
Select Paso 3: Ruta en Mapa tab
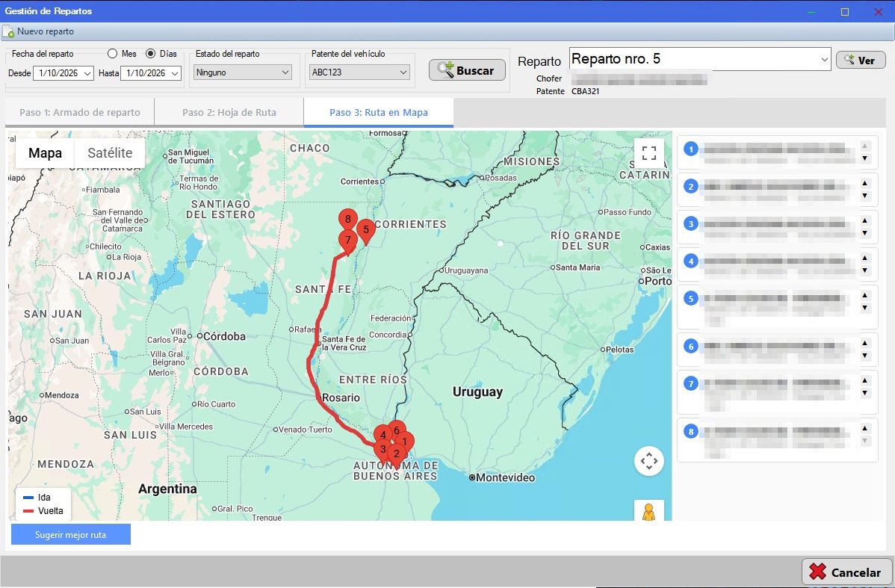point(379,113)
